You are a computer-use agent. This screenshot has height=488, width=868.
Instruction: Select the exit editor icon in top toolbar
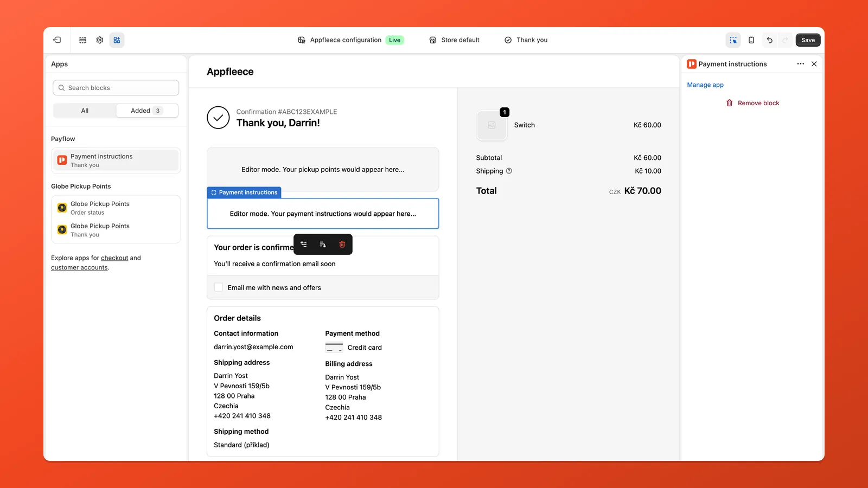tap(56, 40)
